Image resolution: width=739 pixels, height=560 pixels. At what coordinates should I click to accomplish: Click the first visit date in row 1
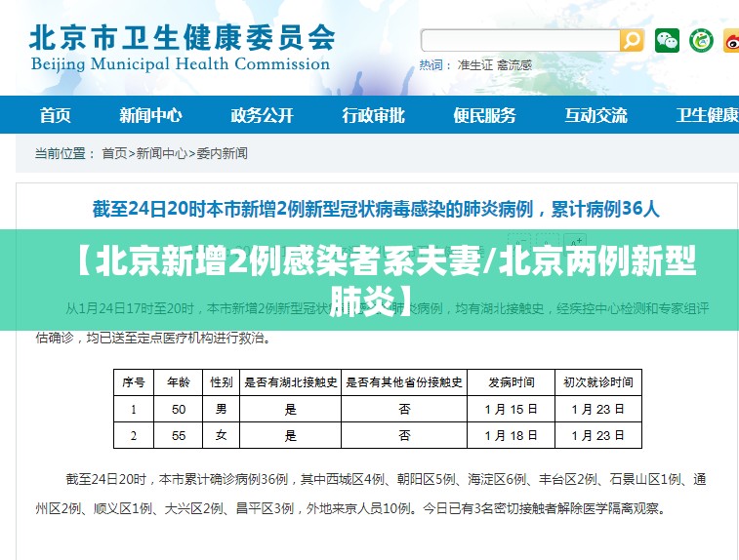tap(598, 410)
